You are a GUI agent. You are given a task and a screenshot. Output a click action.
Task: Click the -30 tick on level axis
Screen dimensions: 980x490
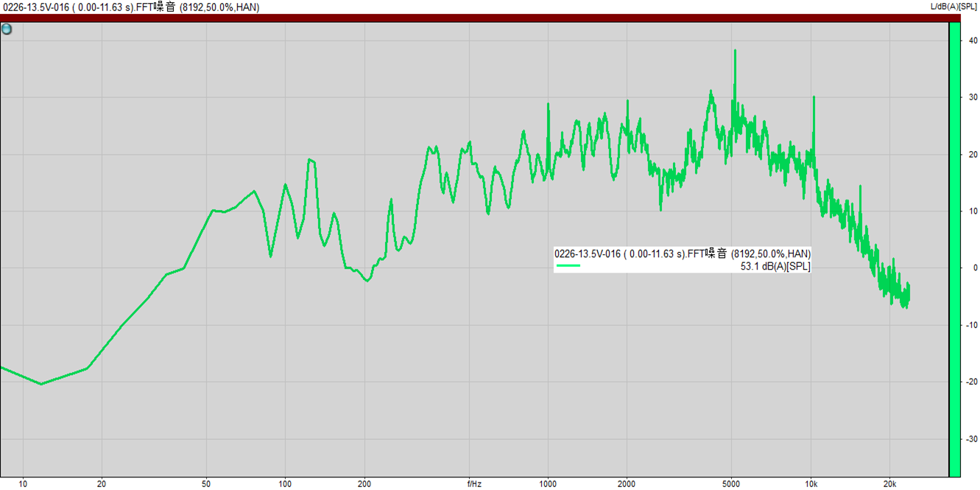click(x=972, y=439)
